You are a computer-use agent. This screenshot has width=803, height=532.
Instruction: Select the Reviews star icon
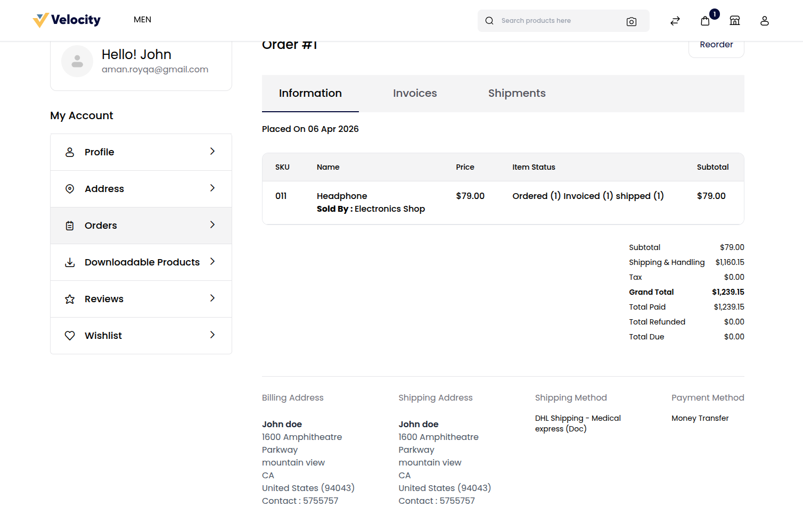click(70, 298)
